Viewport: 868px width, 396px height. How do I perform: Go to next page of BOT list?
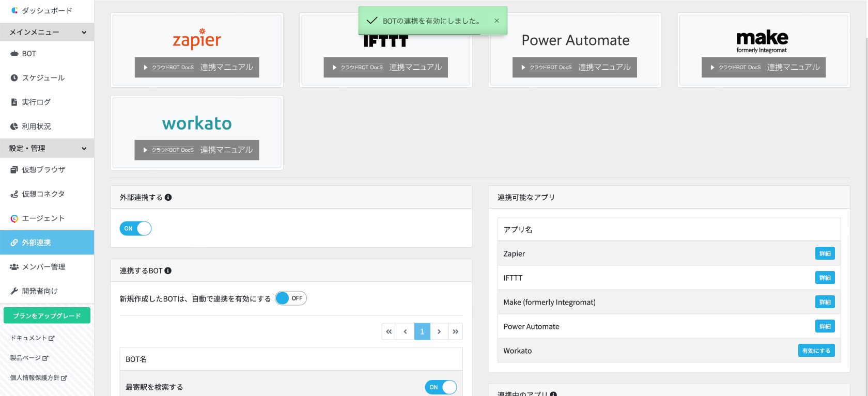point(439,331)
